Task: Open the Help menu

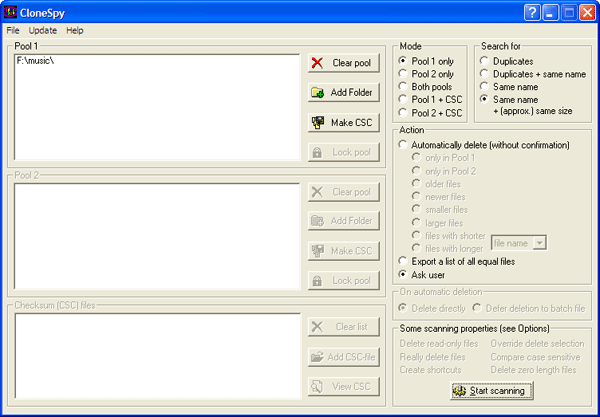Action: pyautogui.click(x=75, y=31)
